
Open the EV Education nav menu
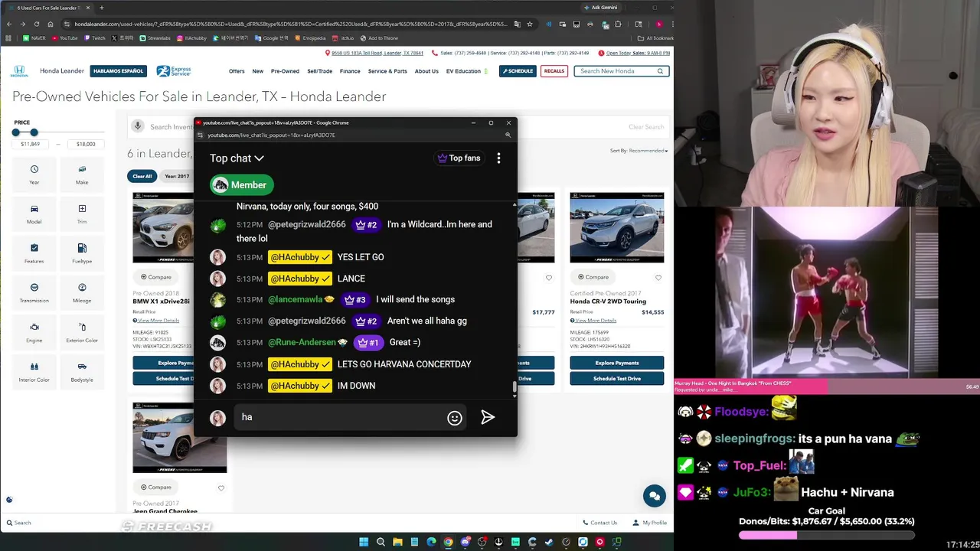pos(465,71)
